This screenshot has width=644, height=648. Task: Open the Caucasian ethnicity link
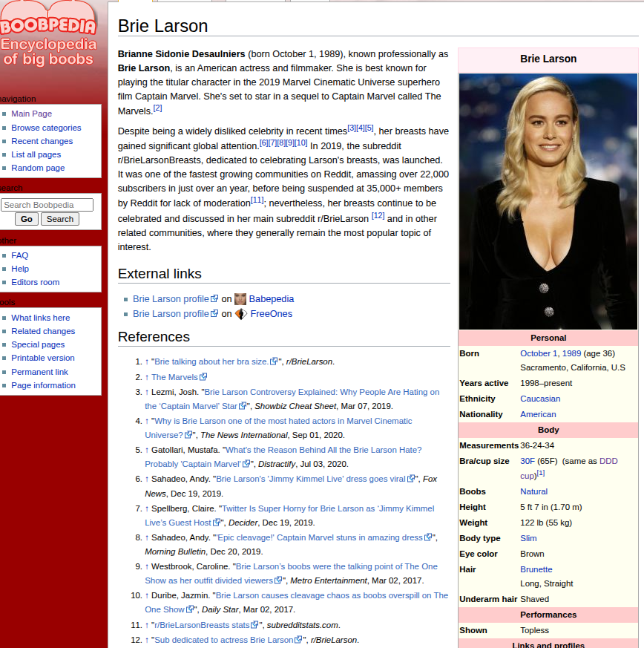[540, 399]
